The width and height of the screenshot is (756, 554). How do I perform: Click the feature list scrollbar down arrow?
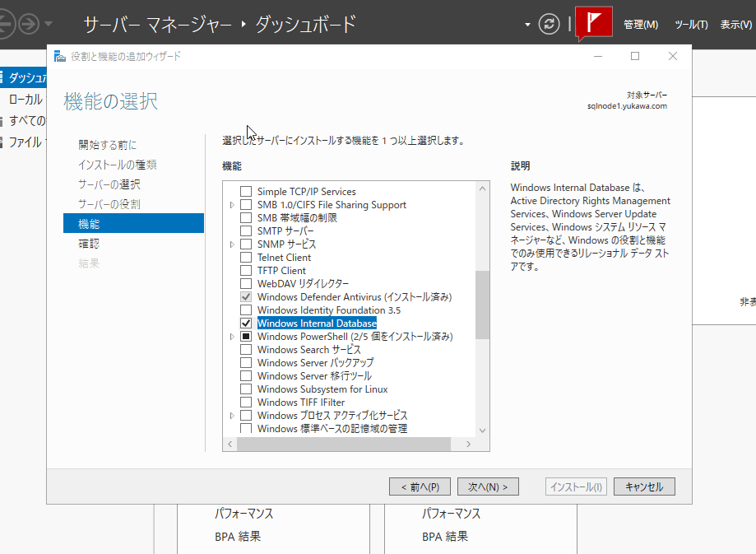pyautogui.click(x=481, y=431)
